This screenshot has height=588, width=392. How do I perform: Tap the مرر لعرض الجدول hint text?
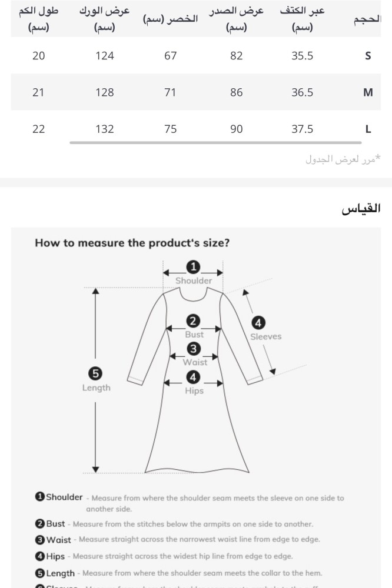[343, 159]
